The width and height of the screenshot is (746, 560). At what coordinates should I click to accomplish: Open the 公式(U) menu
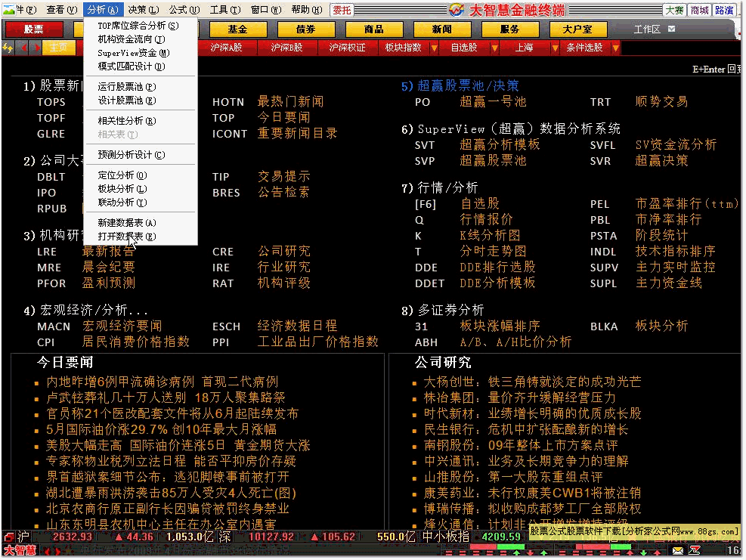[184, 10]
